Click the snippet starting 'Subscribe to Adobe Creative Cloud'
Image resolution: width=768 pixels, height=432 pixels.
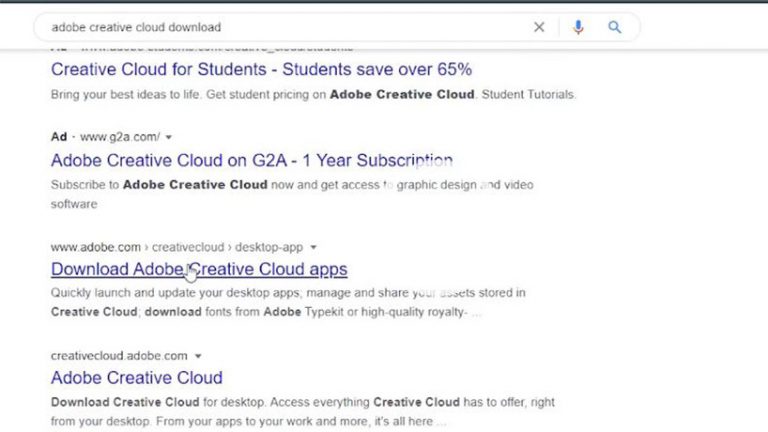tap(292, 194)
